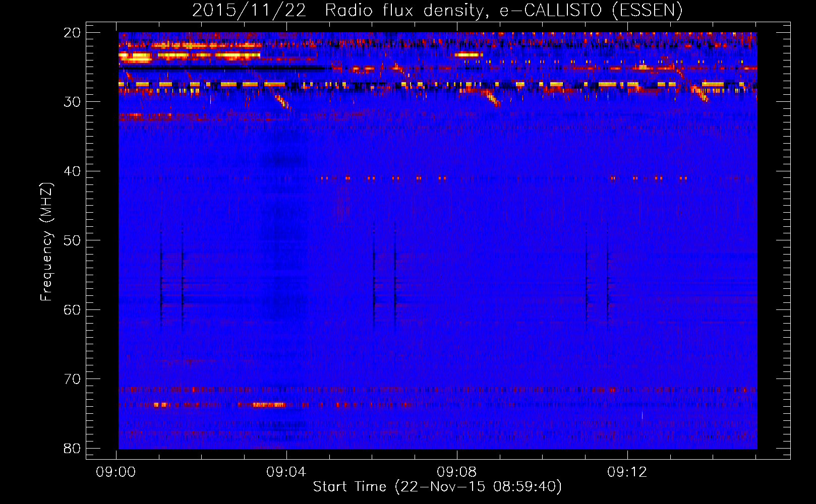The height and width of the screenshot is (504, 816).
Task: Click the '09:08' time tick label
Action: 457,472
